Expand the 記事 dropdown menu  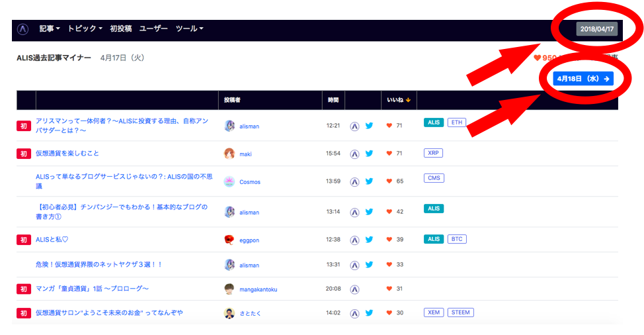tap(50, 29)
